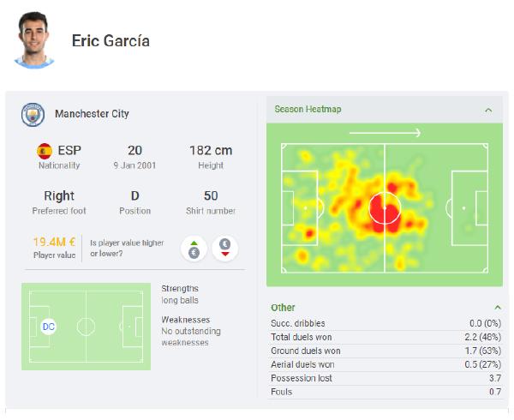Click the long balls strength text
The width and height of the screenshot is (514, 420).
tap(182, 301)
